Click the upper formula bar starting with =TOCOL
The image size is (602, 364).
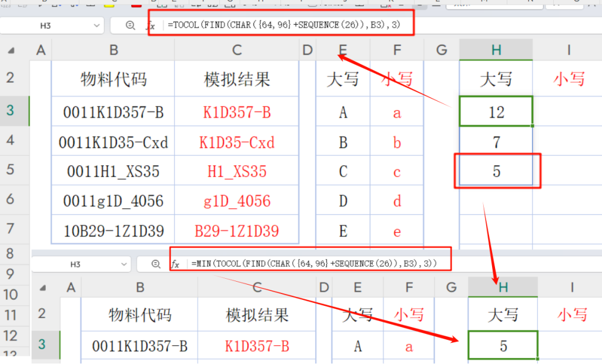tap(284, 25)
